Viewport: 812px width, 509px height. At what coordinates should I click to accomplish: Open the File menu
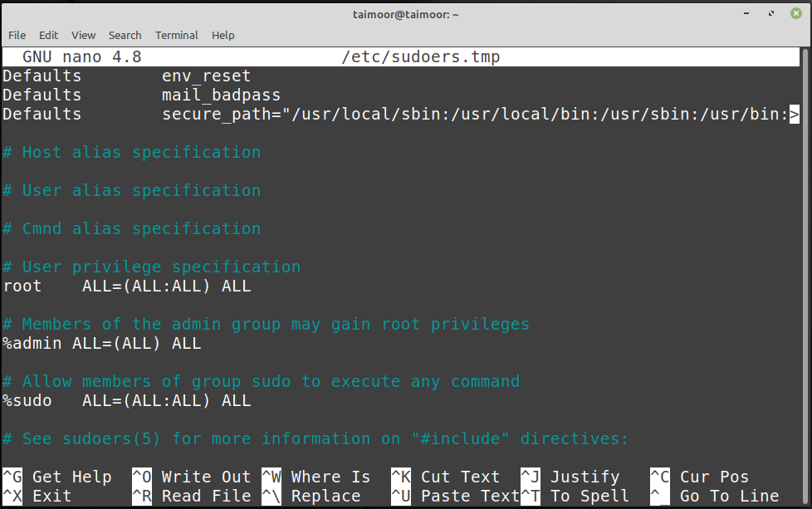pos(17,35)
